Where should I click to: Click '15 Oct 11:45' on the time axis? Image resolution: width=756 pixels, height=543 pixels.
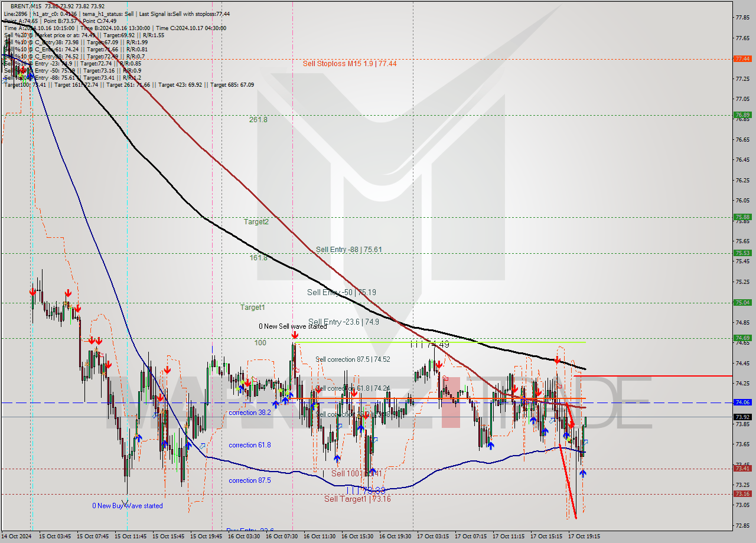coord(131,537)
